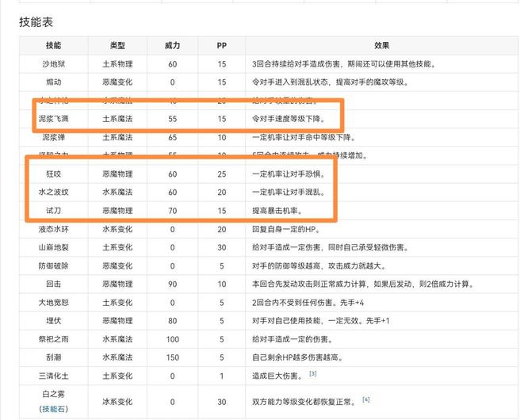Click the PP column header
This screenshot has height=420, width=528.
tap(221, 46)
